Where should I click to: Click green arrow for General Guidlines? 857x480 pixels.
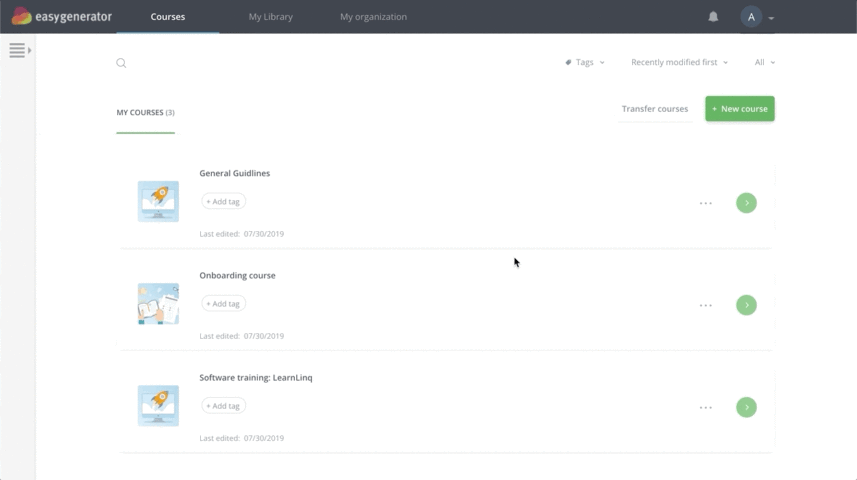click(746, 203)
